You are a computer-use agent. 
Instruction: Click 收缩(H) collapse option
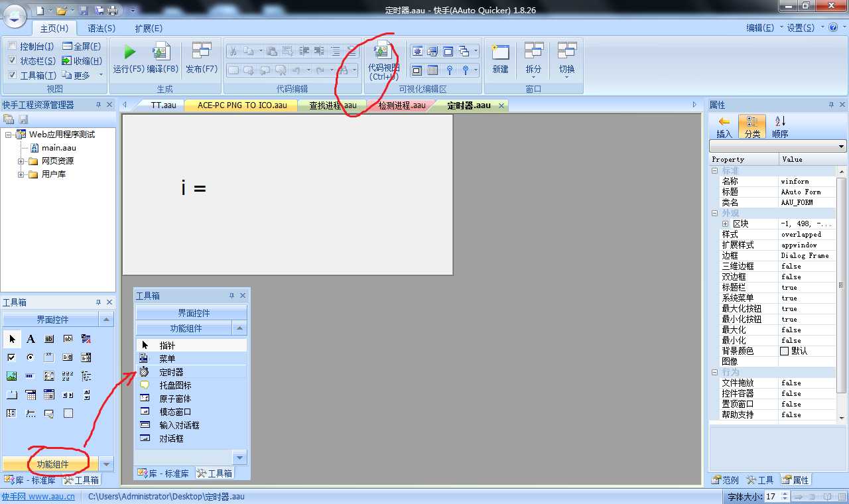(82, 61)
